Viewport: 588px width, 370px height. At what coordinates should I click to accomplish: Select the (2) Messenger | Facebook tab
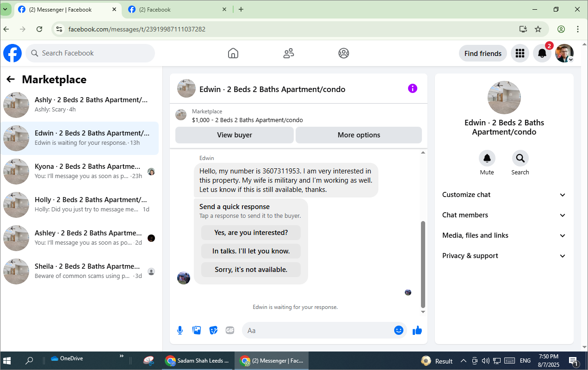(68, 9)
